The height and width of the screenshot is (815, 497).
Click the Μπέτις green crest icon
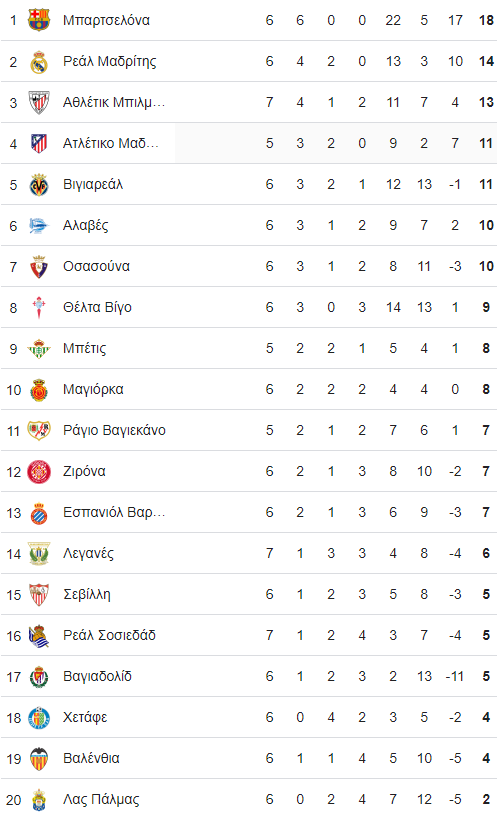38,349
